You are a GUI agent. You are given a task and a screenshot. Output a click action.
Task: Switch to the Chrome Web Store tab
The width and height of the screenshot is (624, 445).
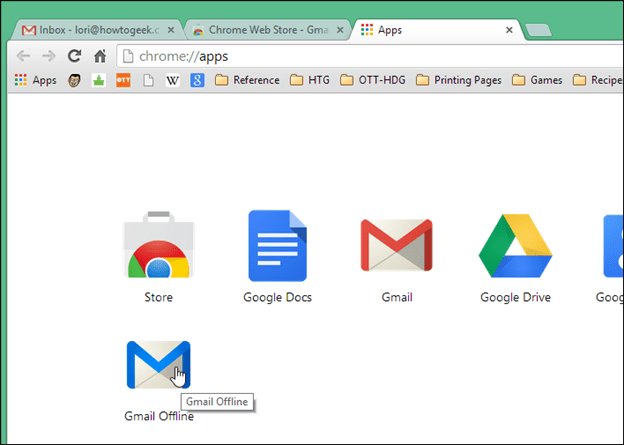pyautogui.click(x=267, y=30)
